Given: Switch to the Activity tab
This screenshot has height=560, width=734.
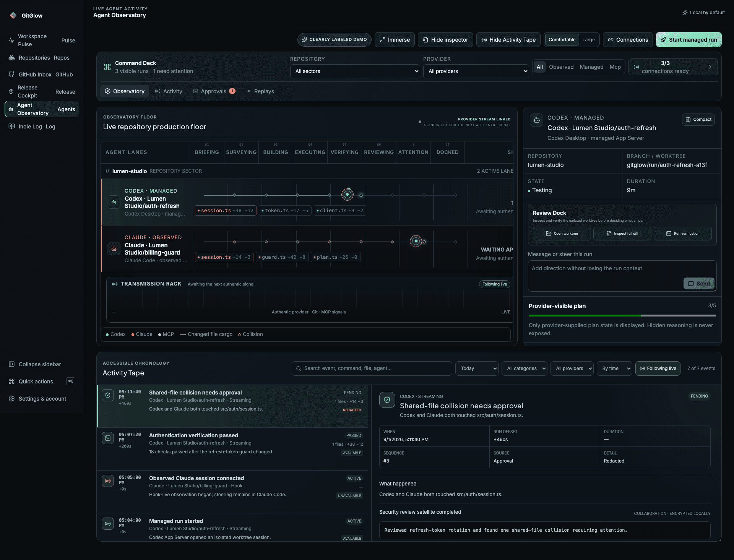Looking at the screenshot, I should pos(169,91).
